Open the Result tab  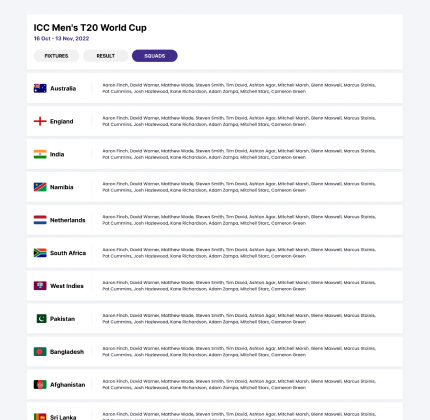[x=106, y=56]
